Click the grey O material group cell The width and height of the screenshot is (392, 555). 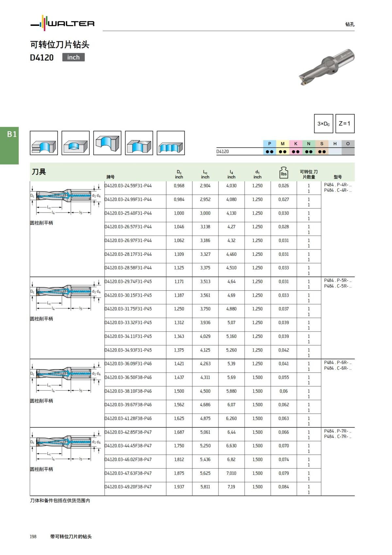pos(348,144)
